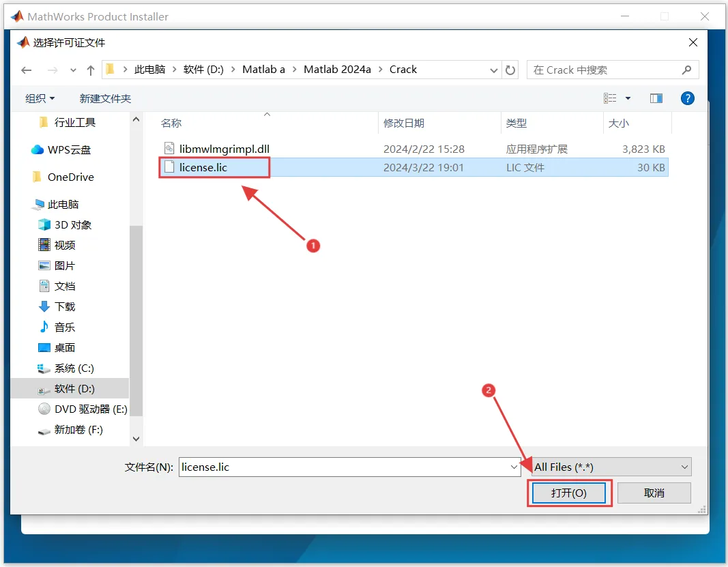728x567 pixels.
Task: Open the 组织 (Organize) menu
Action: 40,98
